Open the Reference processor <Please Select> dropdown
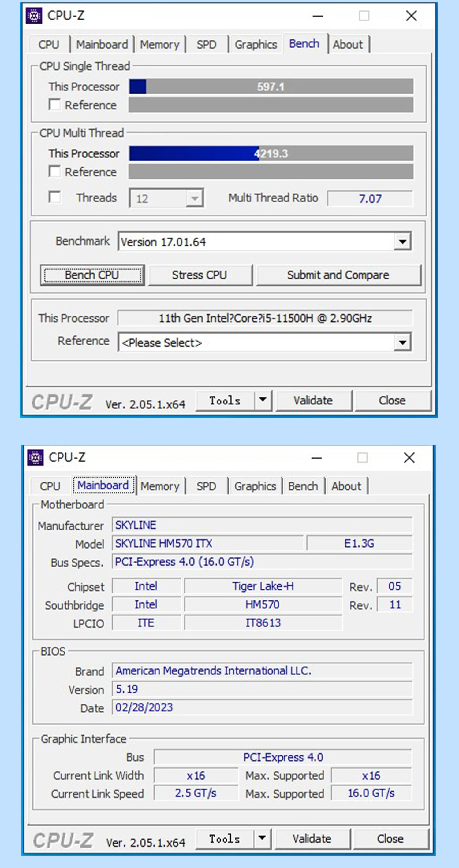 pos(402,343)
